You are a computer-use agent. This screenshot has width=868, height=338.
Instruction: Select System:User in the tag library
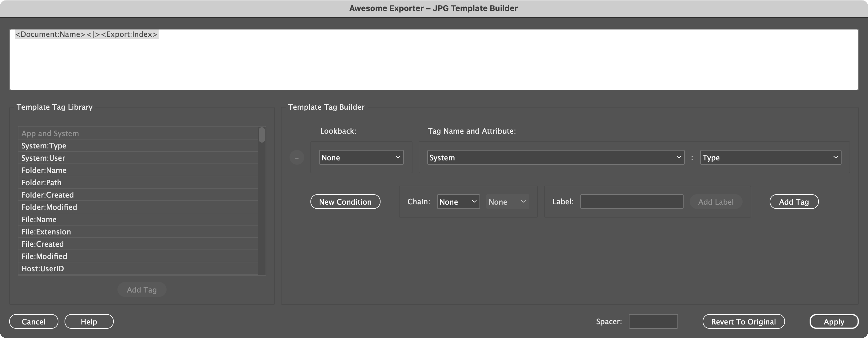pos(138,158)
